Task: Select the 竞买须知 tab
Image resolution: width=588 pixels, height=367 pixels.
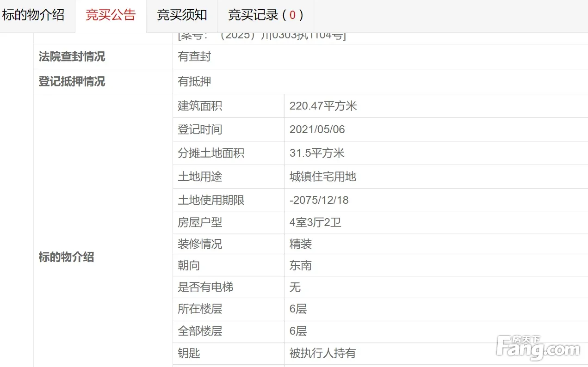Action: [182, 15]
